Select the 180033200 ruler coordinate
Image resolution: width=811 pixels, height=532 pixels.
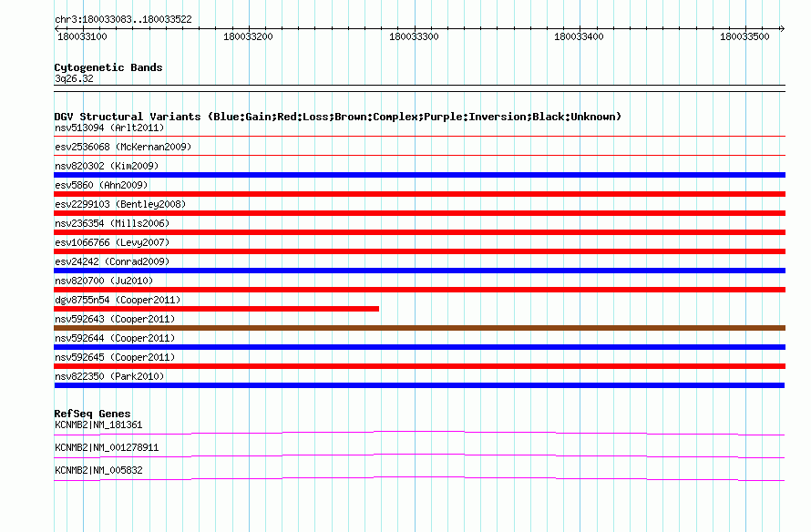248,36
